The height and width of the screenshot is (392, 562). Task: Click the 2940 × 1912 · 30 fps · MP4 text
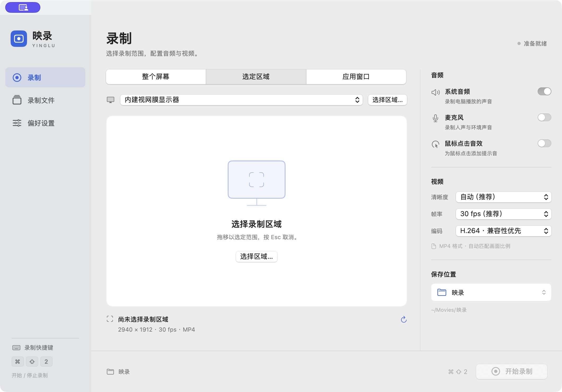click(x=156, y=329)
